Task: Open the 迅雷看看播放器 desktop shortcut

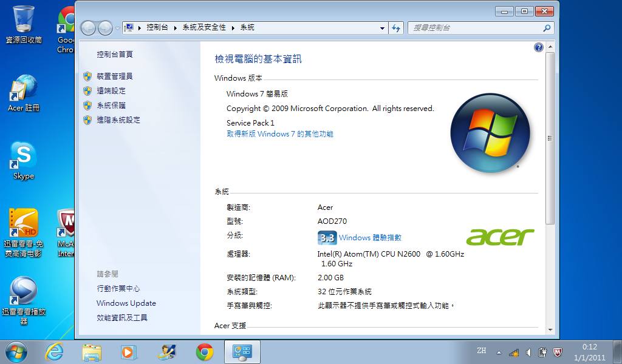Action: (x=24, y=301)
